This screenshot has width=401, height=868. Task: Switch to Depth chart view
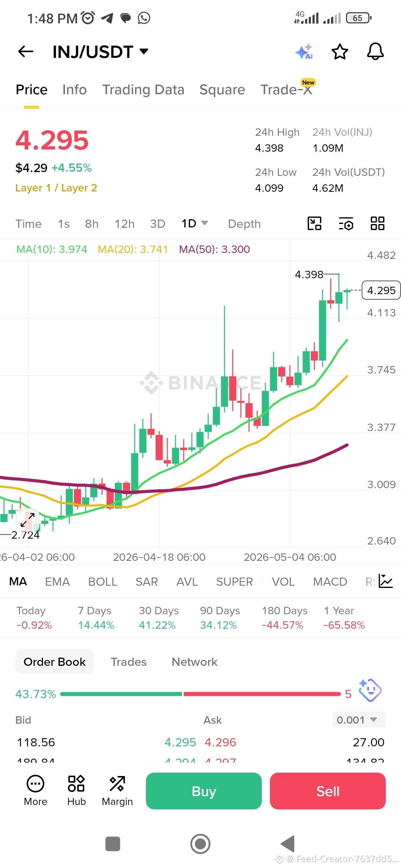pos(244,224)
